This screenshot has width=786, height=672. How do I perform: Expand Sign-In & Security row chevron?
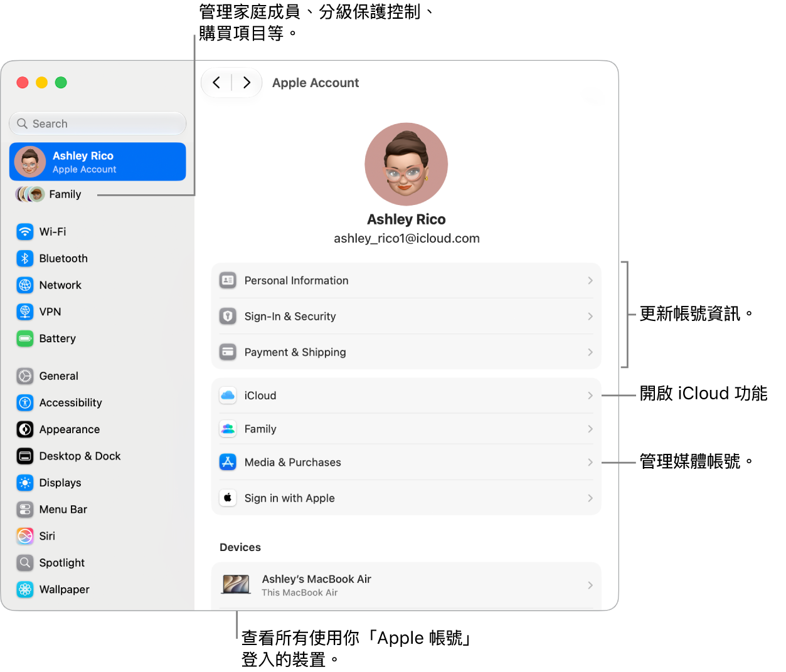click(x=590, y=316)
